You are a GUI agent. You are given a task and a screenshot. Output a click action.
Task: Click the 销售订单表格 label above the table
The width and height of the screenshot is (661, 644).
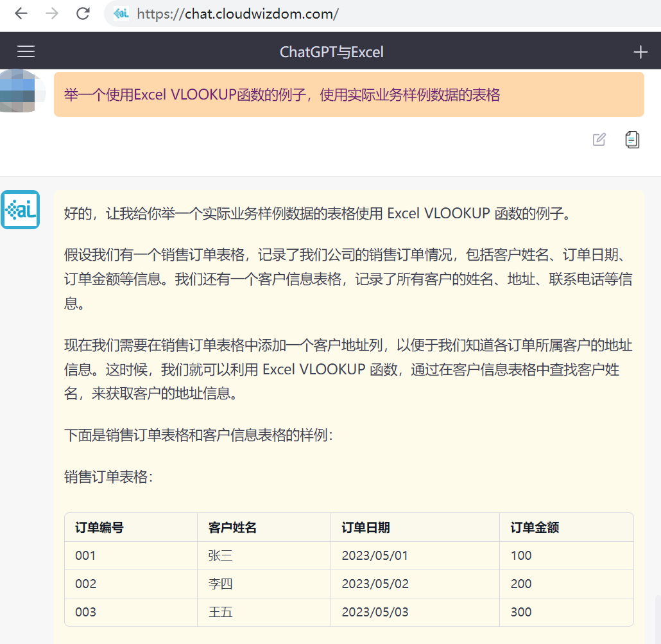point(108,477)
